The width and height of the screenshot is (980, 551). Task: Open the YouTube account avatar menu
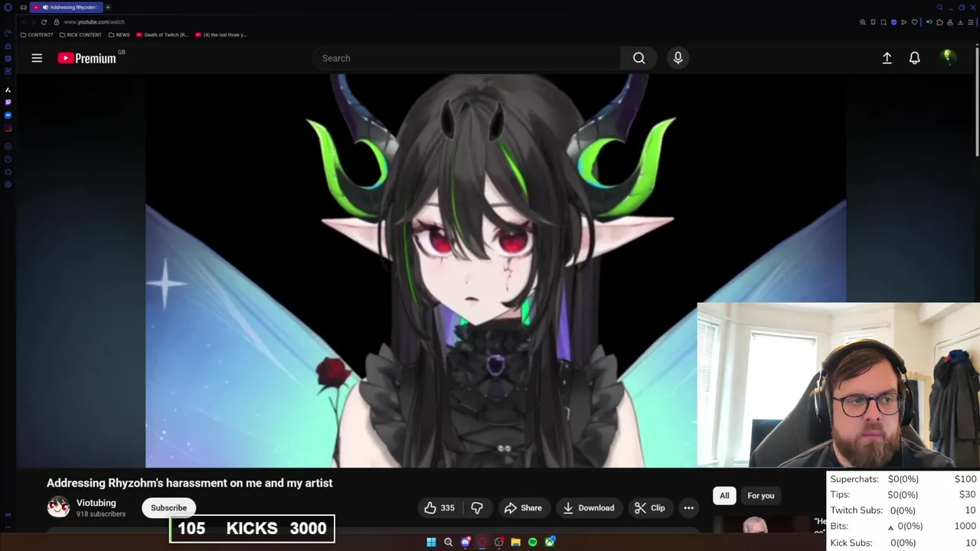point(947,58)
